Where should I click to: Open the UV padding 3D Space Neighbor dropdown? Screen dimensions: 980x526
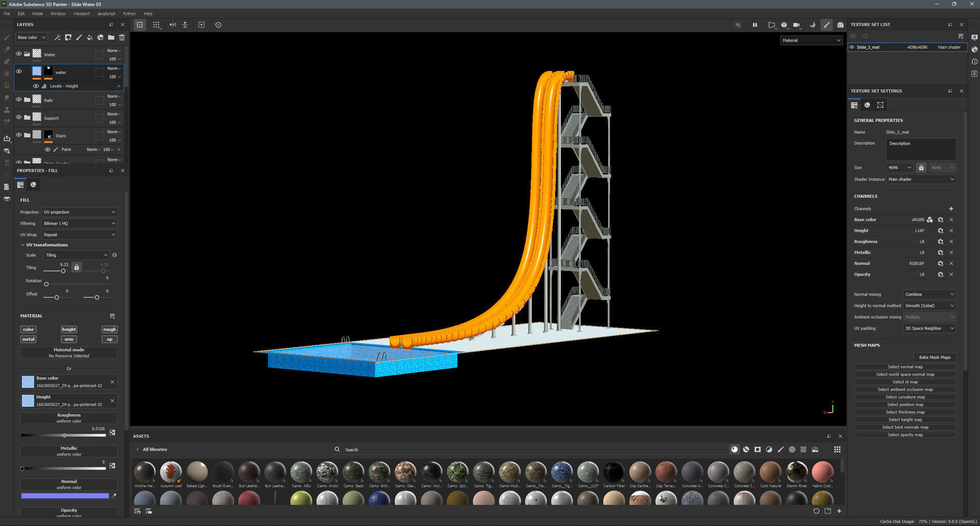[x=929, y=329]
